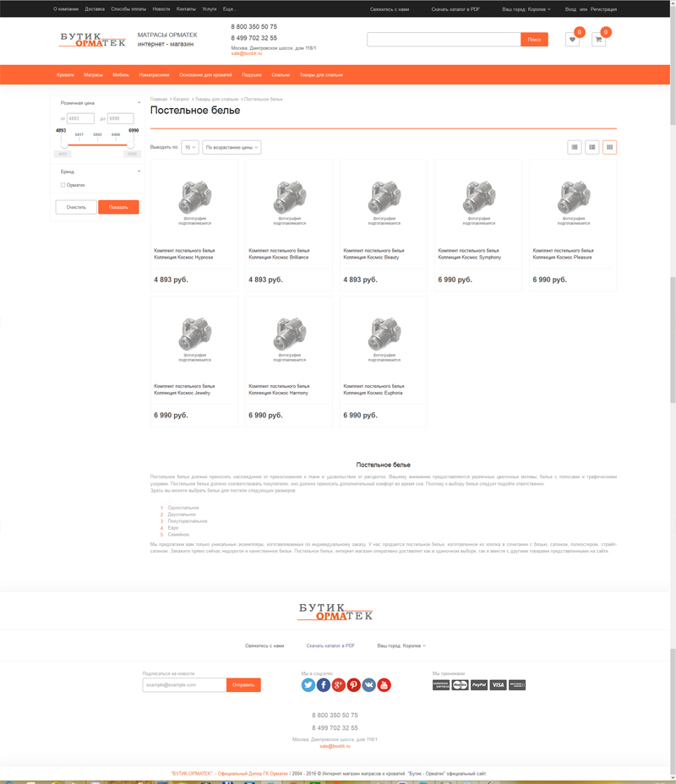Open the По возрастанию цены sort dropdown
The height and width of the screenshot is (784, 676).
[x=232, y=147]
